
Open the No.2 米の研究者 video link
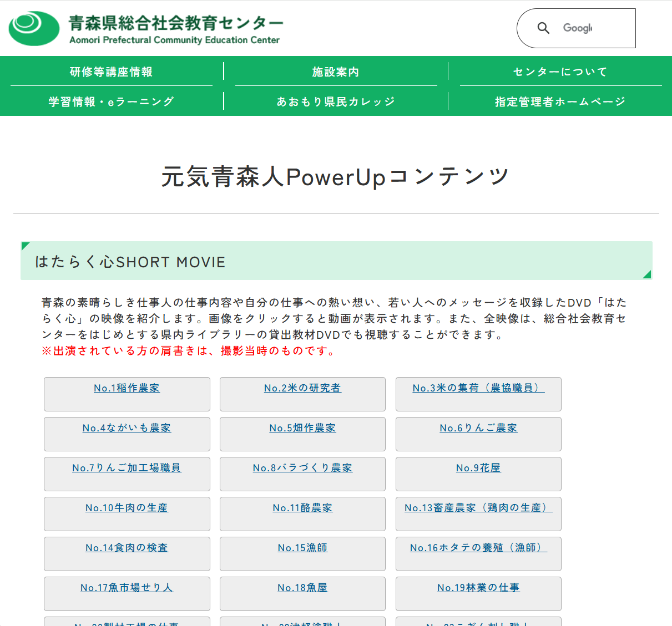tap(302, 388)
